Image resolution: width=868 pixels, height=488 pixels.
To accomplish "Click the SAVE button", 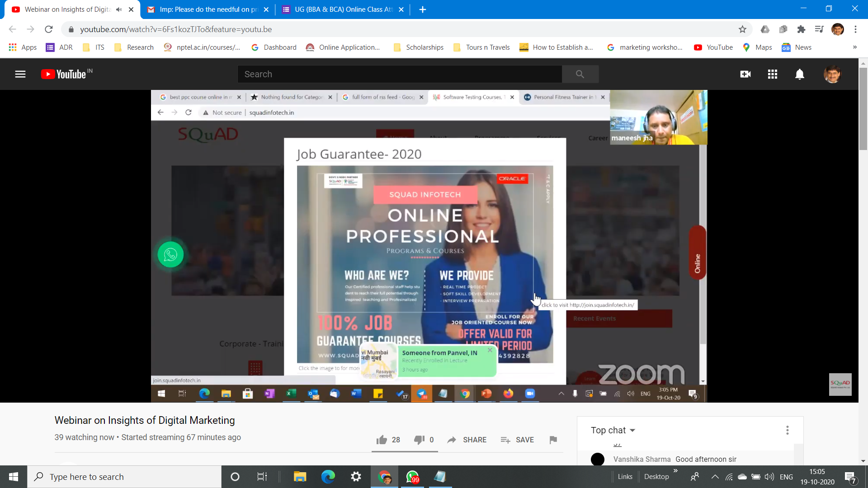I will coord(517,440).
